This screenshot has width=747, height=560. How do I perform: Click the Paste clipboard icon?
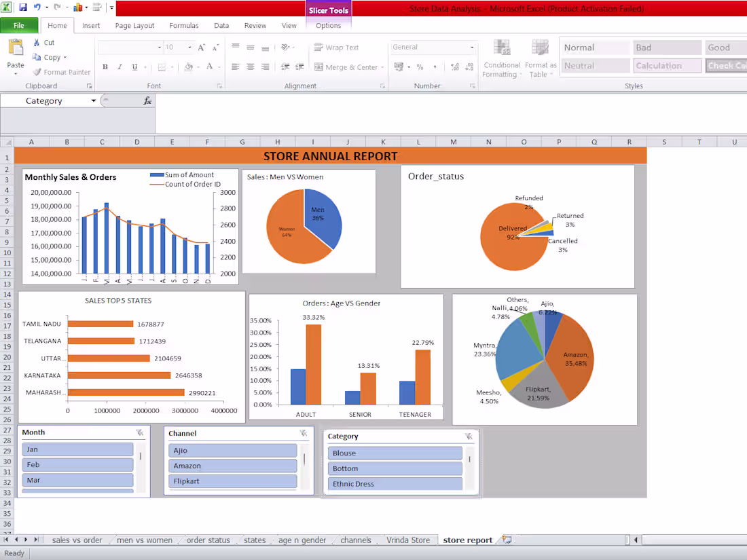15,48
